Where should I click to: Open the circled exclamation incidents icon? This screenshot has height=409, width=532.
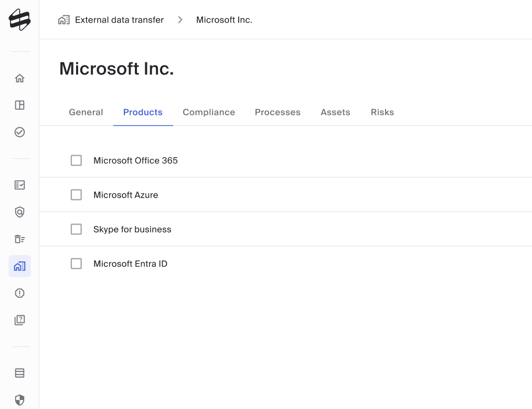[20, 293]
